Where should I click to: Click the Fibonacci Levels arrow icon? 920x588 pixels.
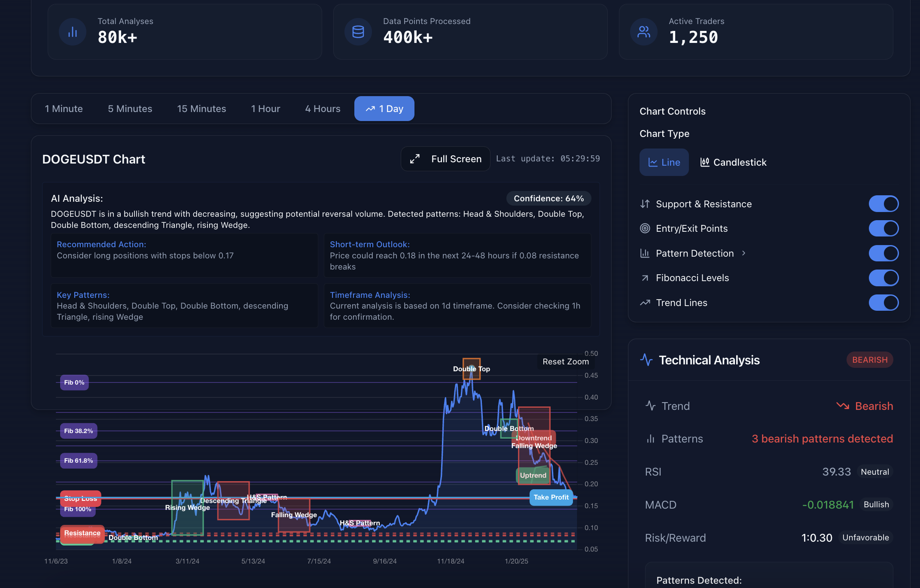tap(645, 278)
